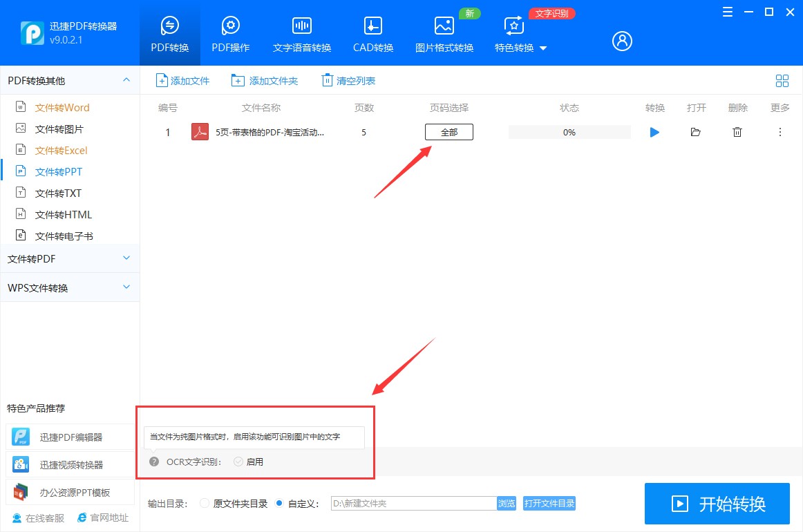
Task: Open row options via the three-dot icon
Action: [x=780, y=132]
